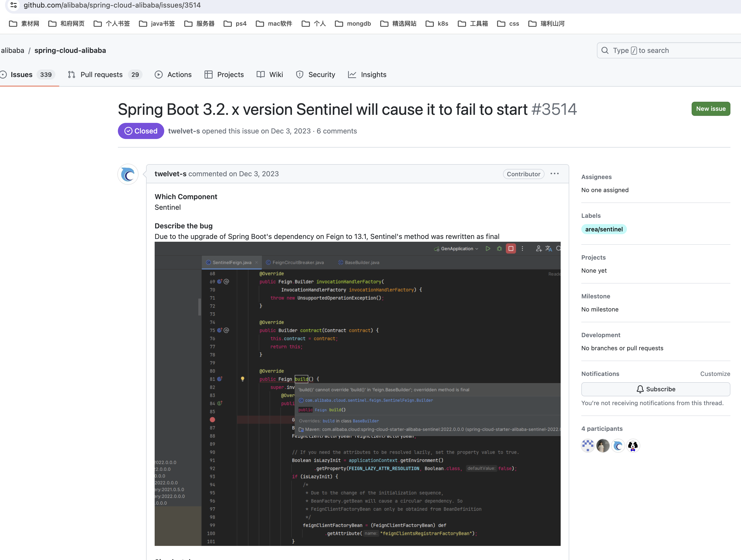Open the 工具箱 bookmark folder
Screen dimensions: 741x560
pos(473,23)
